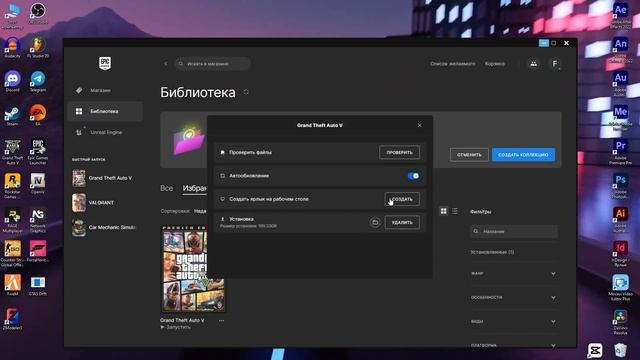The image size is (640, 360).
Task: Open FL Studio 20 desktop shortcut
Action: coord(38,47)
